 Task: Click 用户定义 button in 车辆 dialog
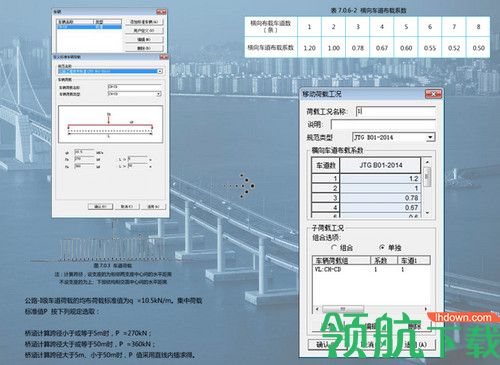click(144, 31)
